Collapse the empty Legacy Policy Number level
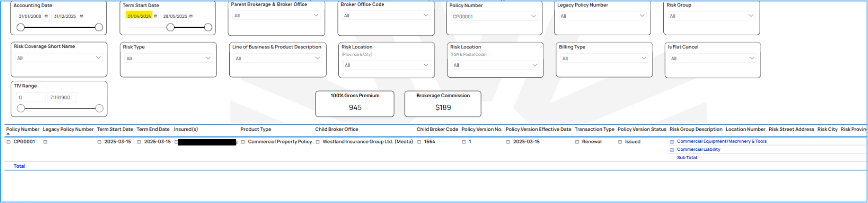Viewport: 868px width, 203px height. point(45,142)
